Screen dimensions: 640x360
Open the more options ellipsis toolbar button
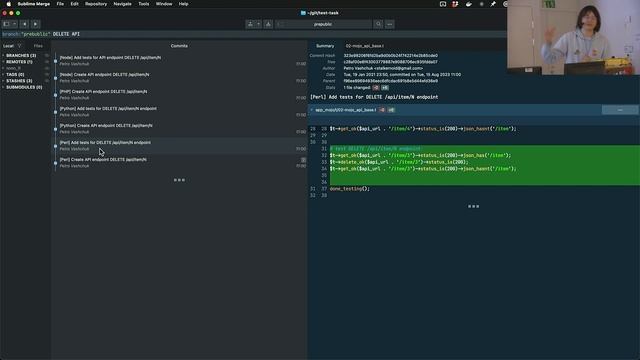coord(390,24)
